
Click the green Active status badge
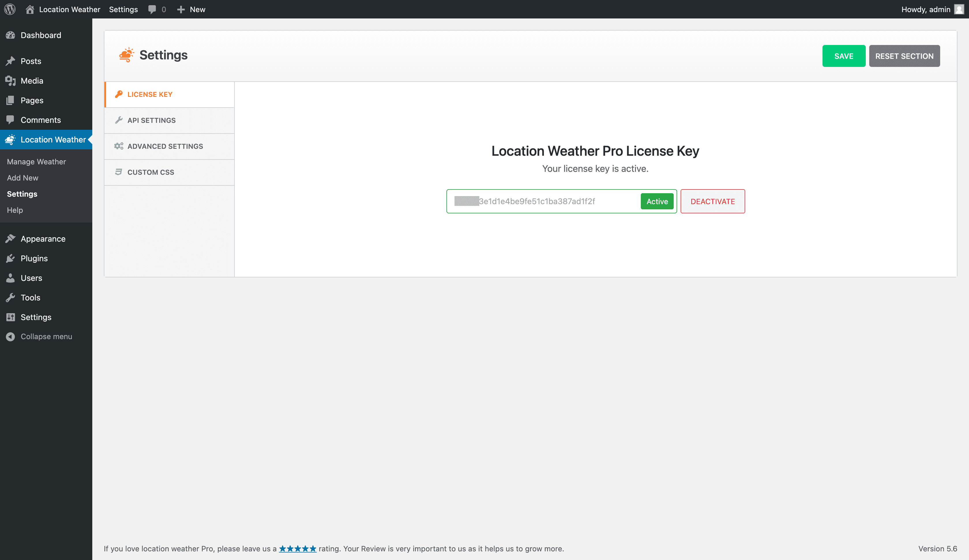coord(657,201)
